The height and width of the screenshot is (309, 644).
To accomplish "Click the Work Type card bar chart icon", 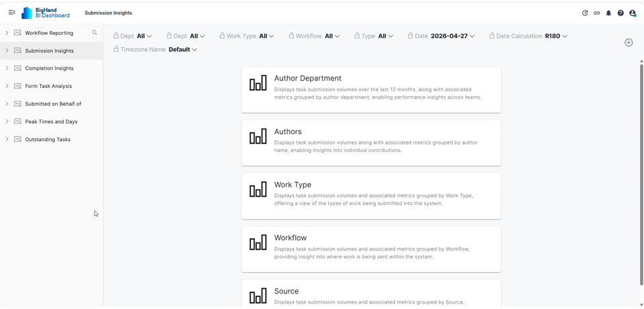I will [x=258, y=189].
